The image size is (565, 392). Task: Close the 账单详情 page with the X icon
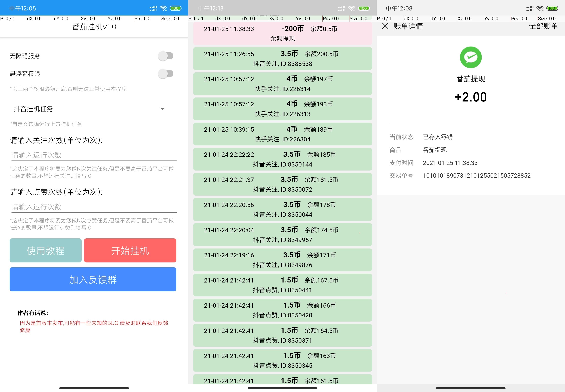tap(386, 26)
